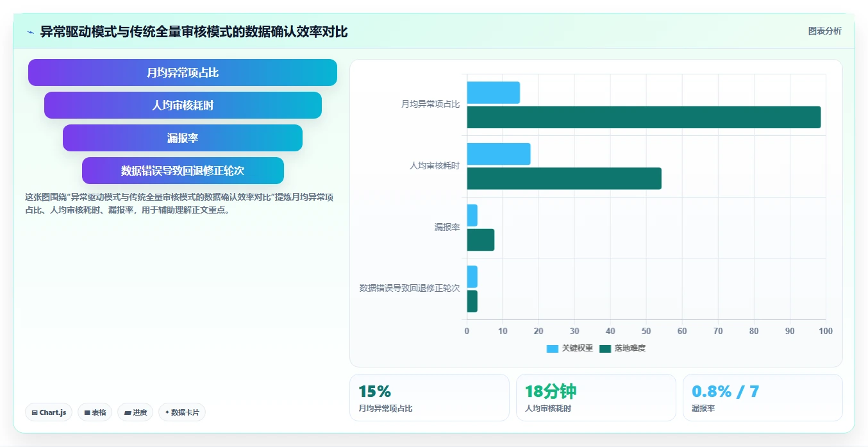Image resolution: width=868 pixels, height=447 pixels.
Task: Select the 人均审核耗时 funnel bar
Action: pyautogui.click(x=183, y=105)
